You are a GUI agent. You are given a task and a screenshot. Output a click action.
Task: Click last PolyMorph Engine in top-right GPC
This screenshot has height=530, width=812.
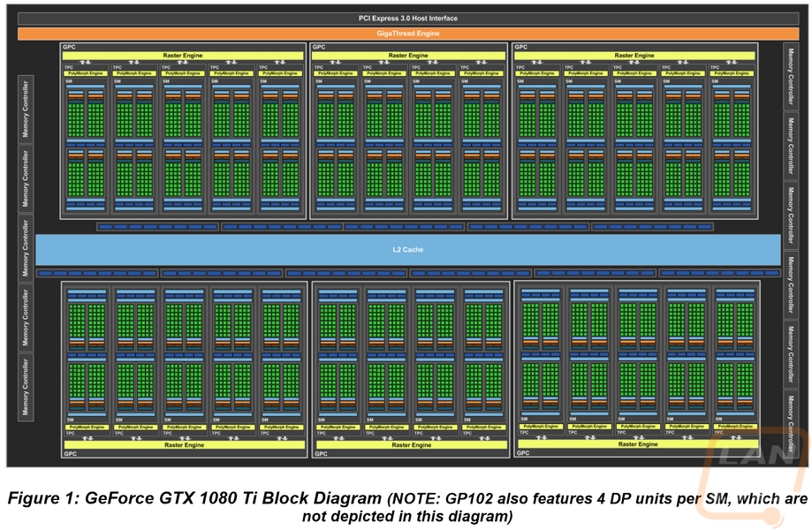(733, 73)
